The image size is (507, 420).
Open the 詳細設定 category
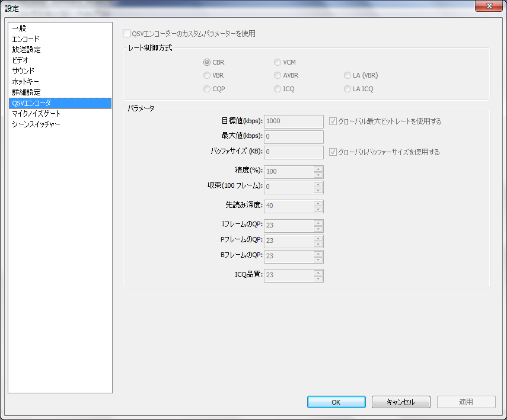coord(60,92)
